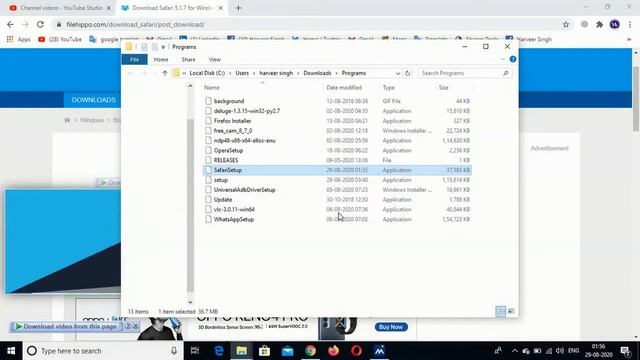Open the volume control in system tray
Image resolution: width=640 pixels, height=360 pixels.
tap(560, 351)
